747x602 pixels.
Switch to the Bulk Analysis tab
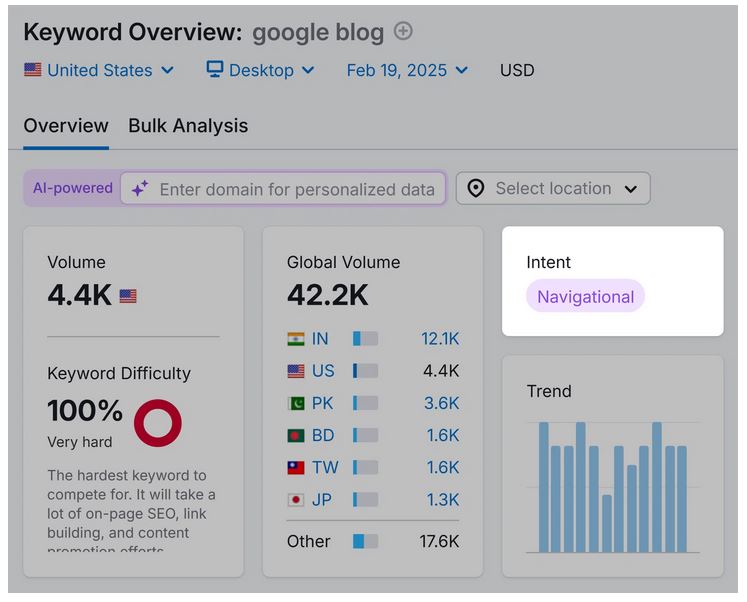point(188,126)
